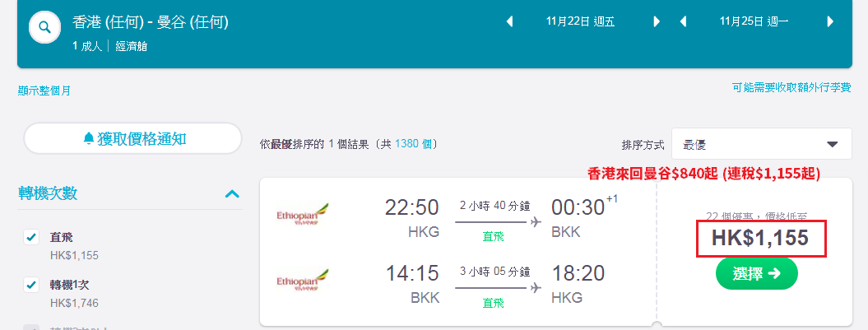Go to previous return date arrow
Screen dimensions: 868x330
point(683,21)
